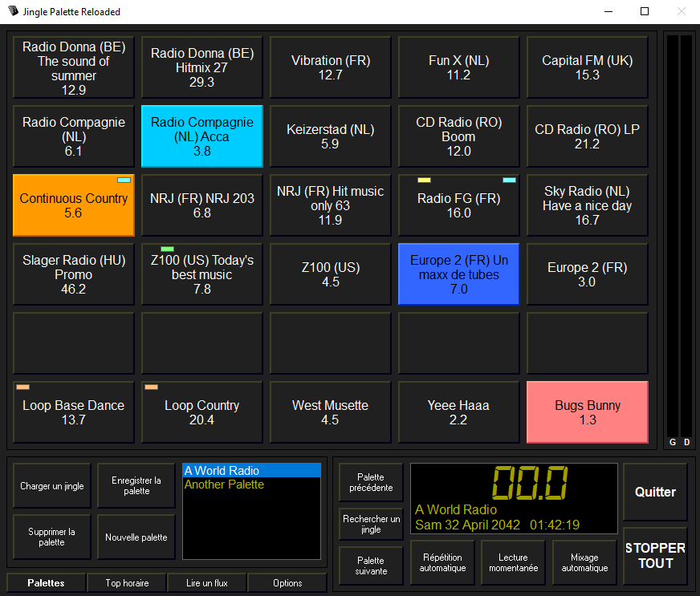Play the pink Bugs Bunny jingle

click(x=588, y=412)
